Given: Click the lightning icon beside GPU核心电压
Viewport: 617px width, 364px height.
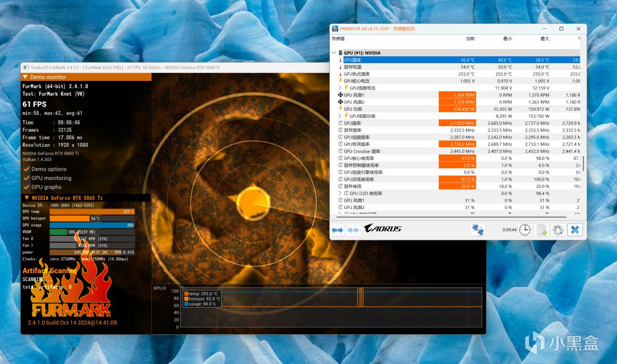Looking at the screenshot, I should [x=340, y=81].
